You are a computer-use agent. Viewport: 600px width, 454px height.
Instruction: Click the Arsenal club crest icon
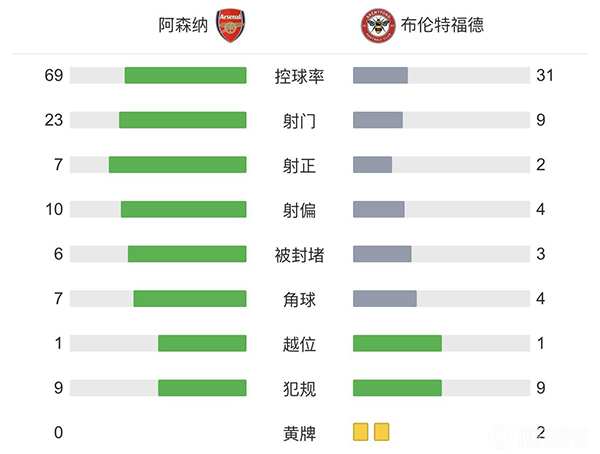[x=231, y=26]
